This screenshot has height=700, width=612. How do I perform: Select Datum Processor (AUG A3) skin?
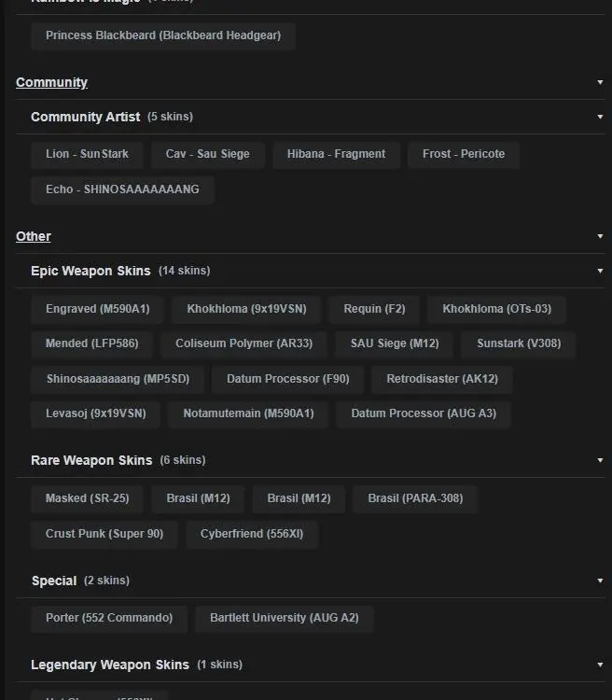coord(424,413)
